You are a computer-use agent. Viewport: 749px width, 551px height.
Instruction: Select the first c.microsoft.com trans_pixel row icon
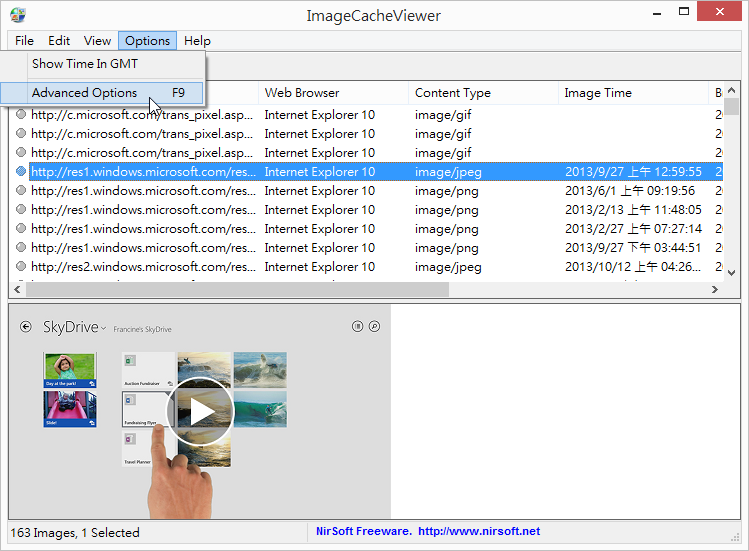pyautogui.click(x=21, y=114)
